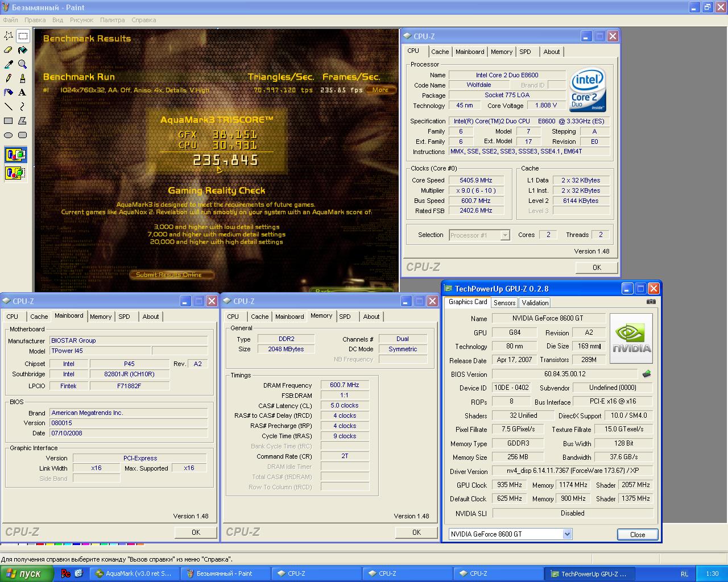
Task: Switch to Cache tab in CPU-Z CPU window
Action: coord(440,52)
